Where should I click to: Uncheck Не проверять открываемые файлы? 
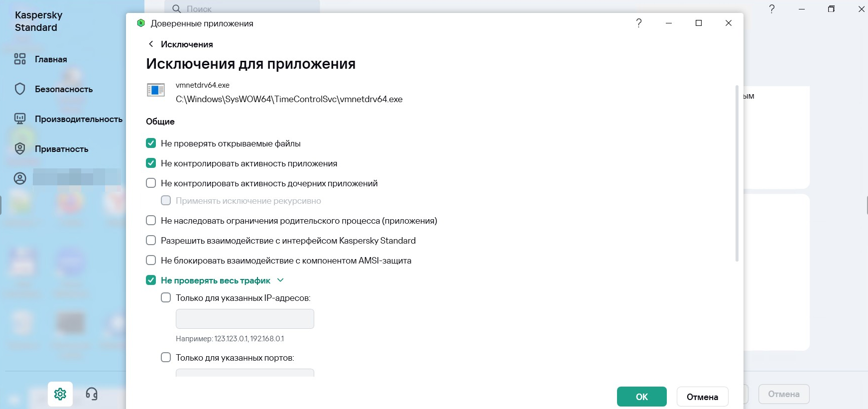151,143
